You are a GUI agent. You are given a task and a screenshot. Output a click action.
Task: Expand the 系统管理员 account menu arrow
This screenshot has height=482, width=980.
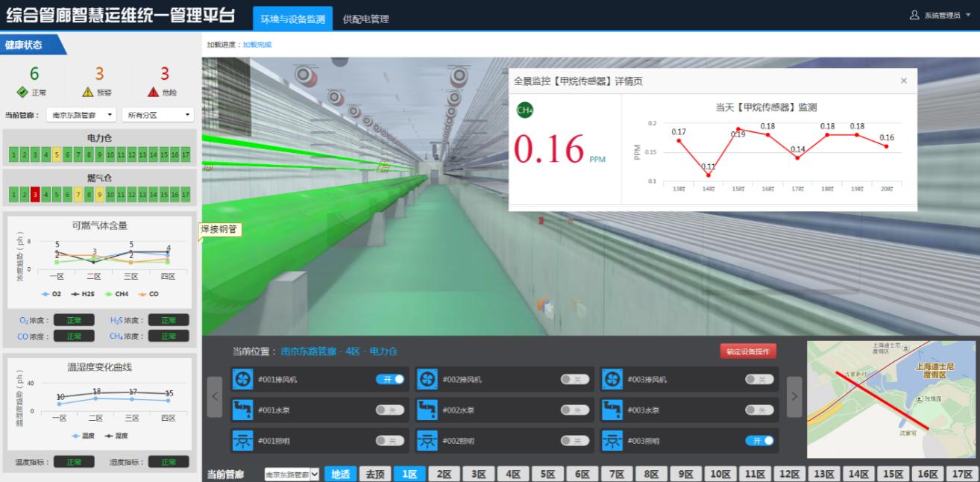(x=968, y=15)
